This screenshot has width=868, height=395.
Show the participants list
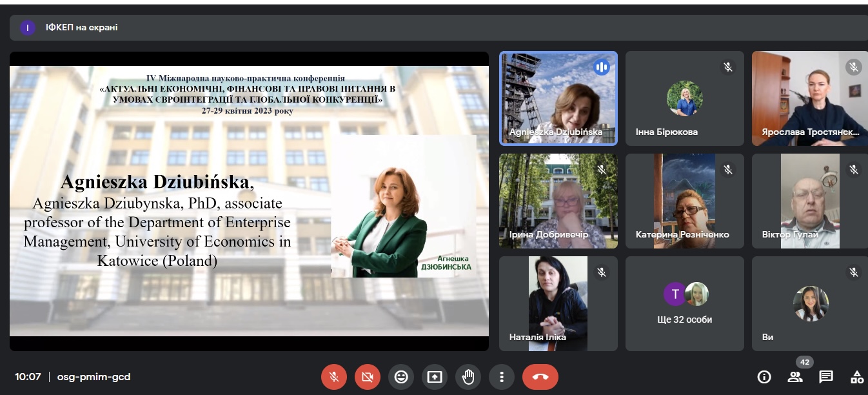[x=795, y=377]
